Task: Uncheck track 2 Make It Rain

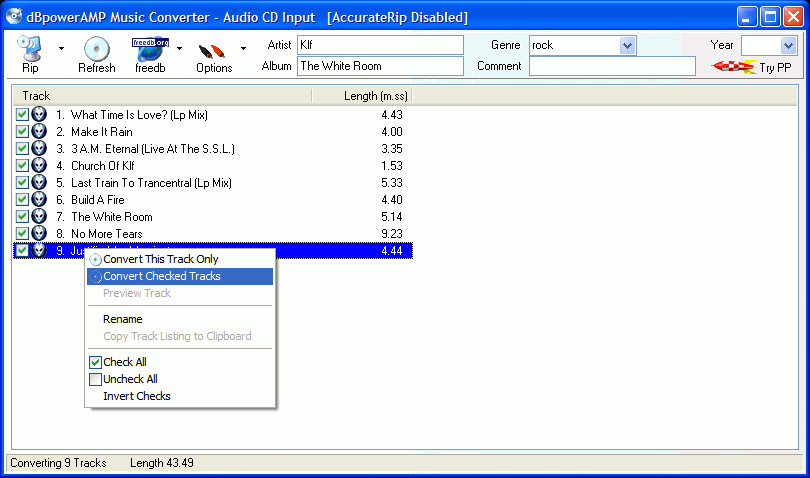Action: coord(22,131)
